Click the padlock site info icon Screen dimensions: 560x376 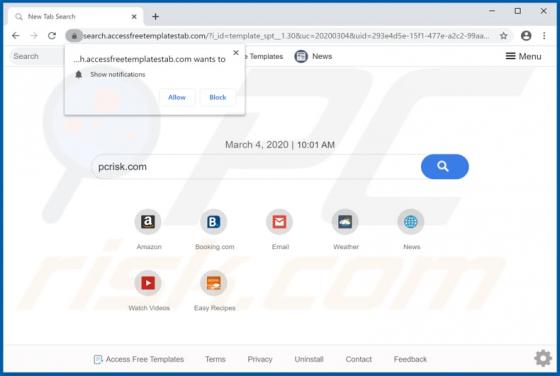coord(74,36)
